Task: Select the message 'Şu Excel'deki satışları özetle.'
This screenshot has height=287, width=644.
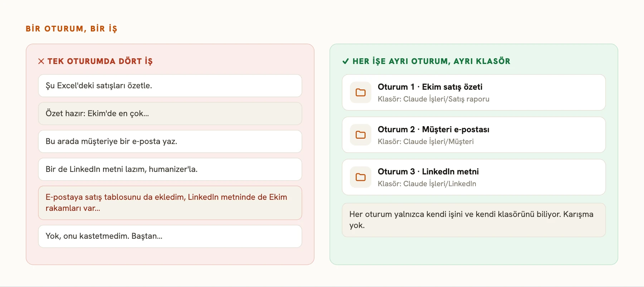Action: (170, 86)
